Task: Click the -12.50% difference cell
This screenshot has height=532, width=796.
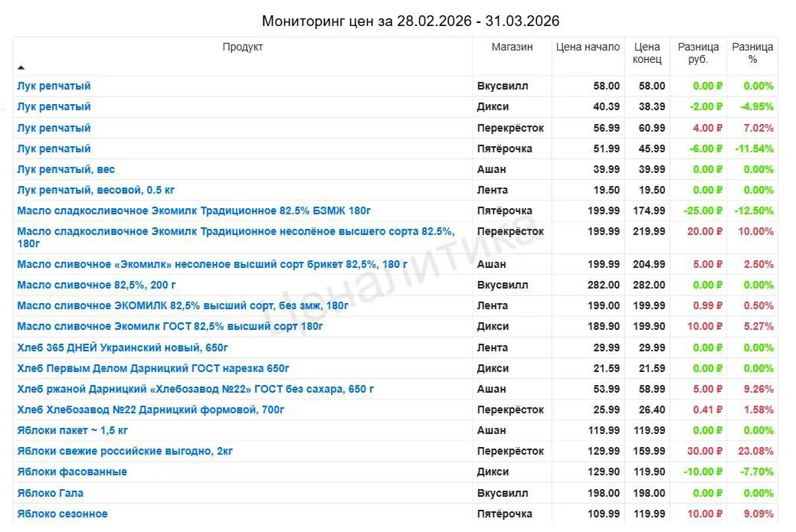Action: [754, 211]
